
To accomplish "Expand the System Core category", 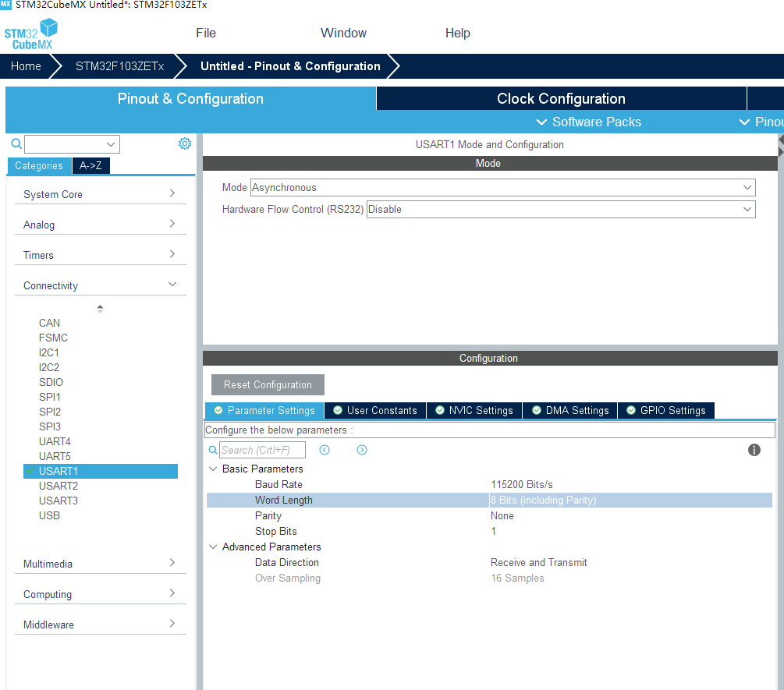I will coord(100,194).
